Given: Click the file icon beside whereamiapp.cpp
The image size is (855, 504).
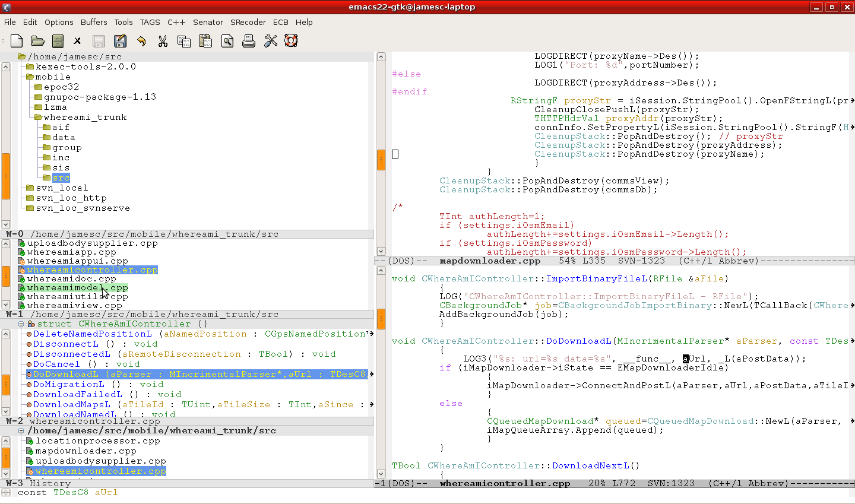Looking at the screenshot, I should point(21,252).
